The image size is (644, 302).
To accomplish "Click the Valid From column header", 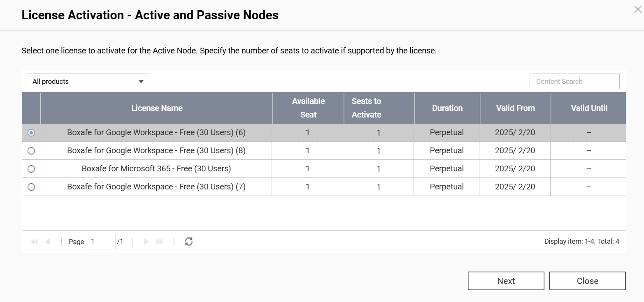I will pos(515,108).
